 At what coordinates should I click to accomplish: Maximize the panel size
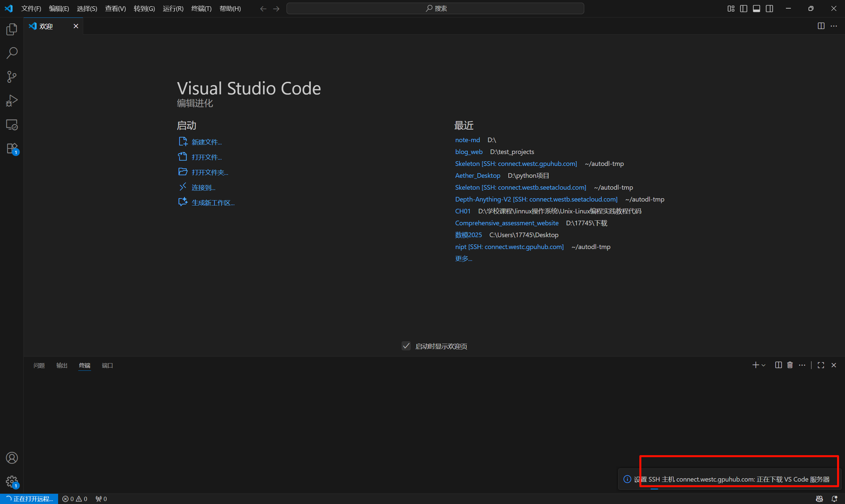[x=821, y=365]
